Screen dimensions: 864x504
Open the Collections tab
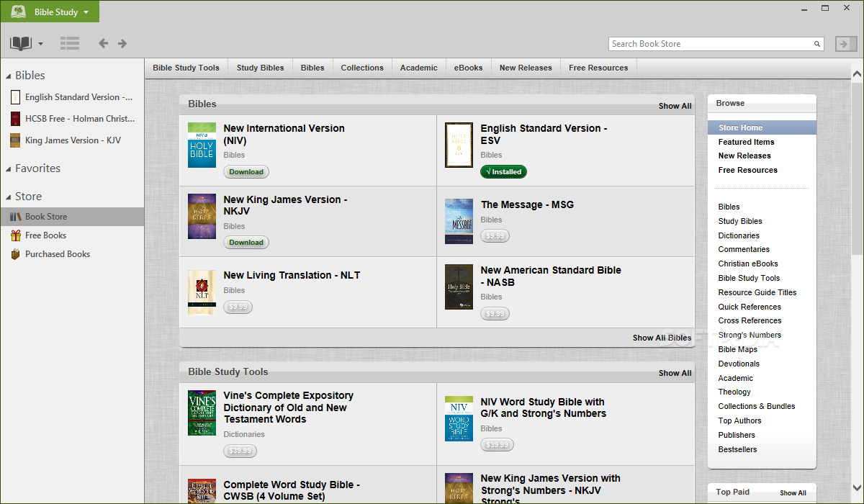click(362, 68)
